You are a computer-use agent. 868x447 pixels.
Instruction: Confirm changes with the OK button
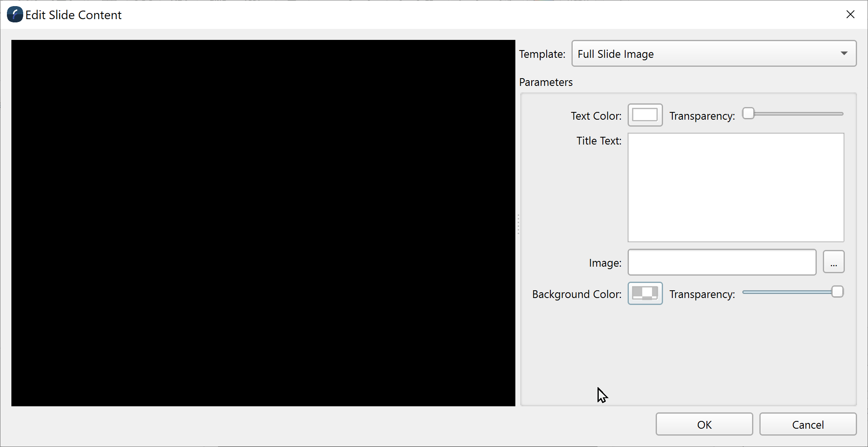704,425
